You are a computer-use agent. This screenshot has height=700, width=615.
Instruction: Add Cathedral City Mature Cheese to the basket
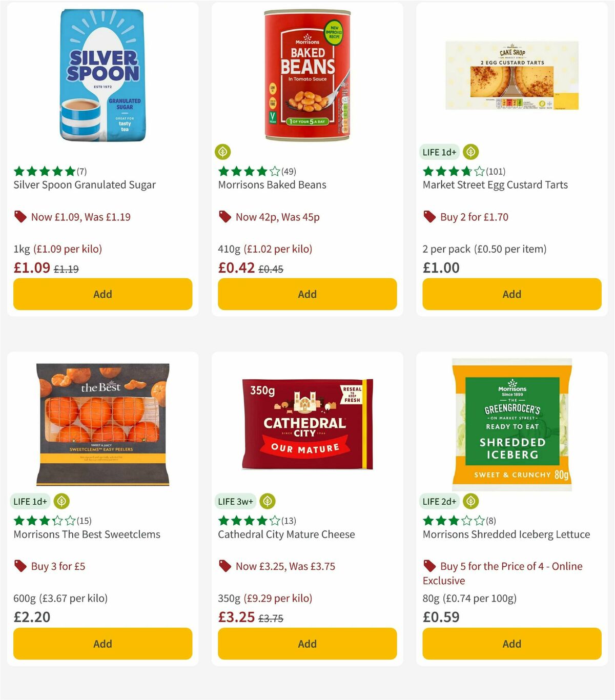coord(306,644)
